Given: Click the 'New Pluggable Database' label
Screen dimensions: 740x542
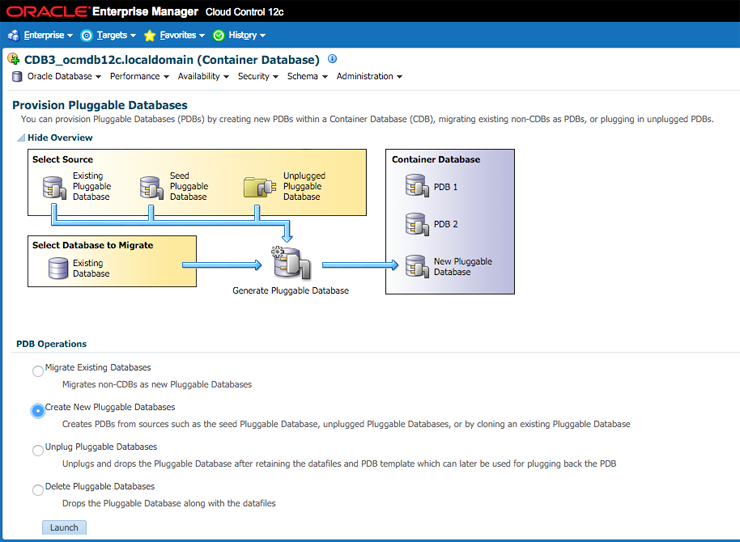Looking at the screenshot, I should [x=463, y=267].
